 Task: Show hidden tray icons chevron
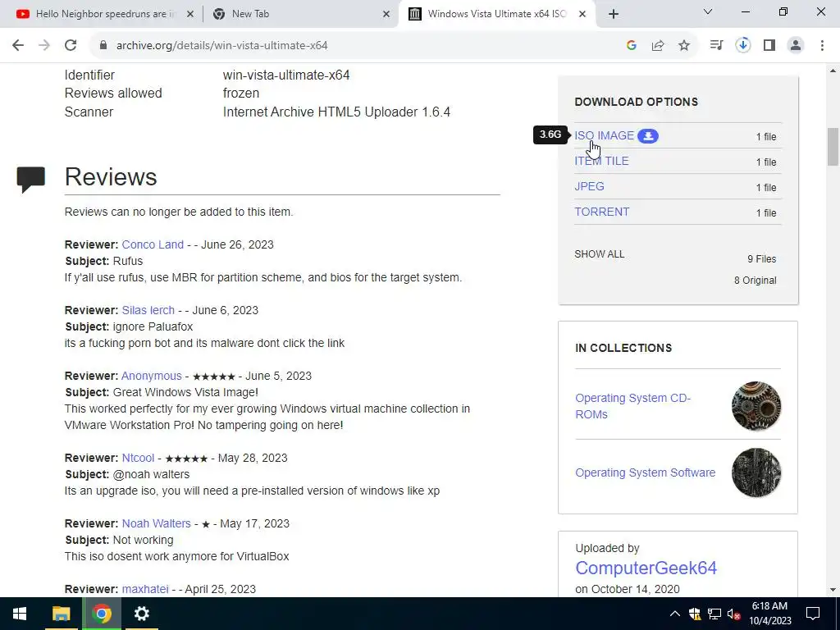click(x=675, y=614)
